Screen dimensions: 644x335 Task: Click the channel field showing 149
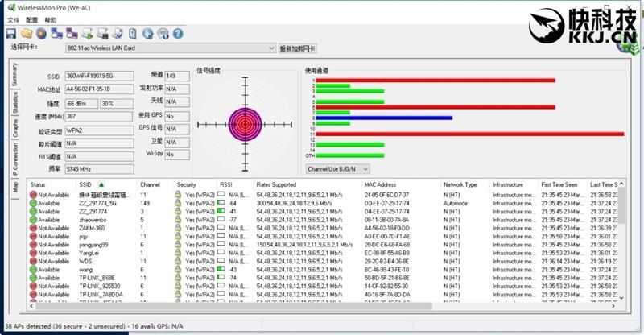coord(177,76)
